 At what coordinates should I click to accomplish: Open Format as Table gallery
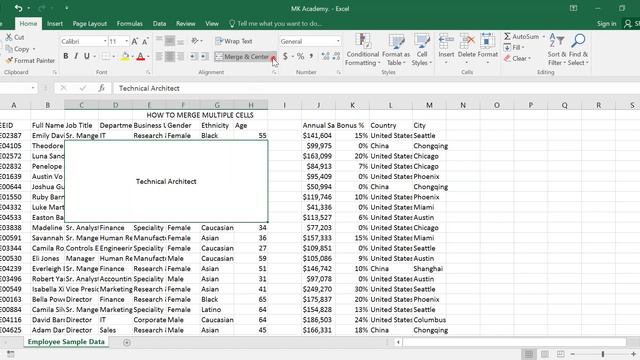tap(396, 49)
